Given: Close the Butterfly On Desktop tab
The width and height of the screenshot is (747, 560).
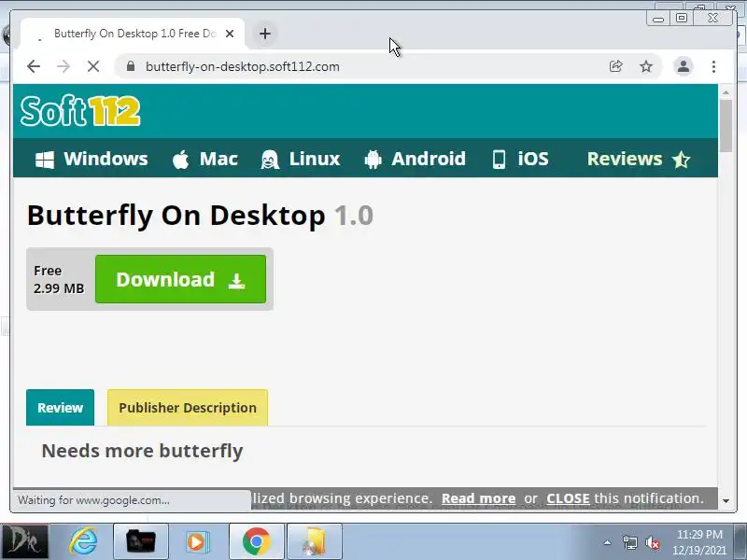Looking at the screenshot, I should coord(230,34).
